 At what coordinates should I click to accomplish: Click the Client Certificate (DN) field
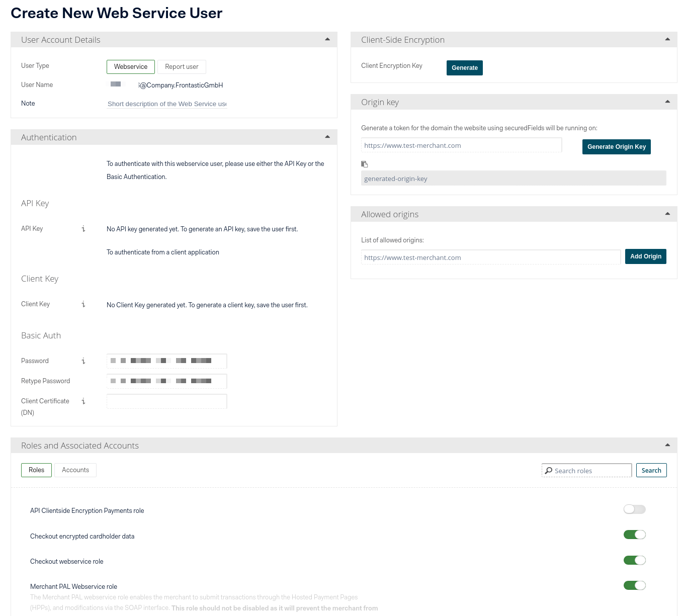coord(167,401)
